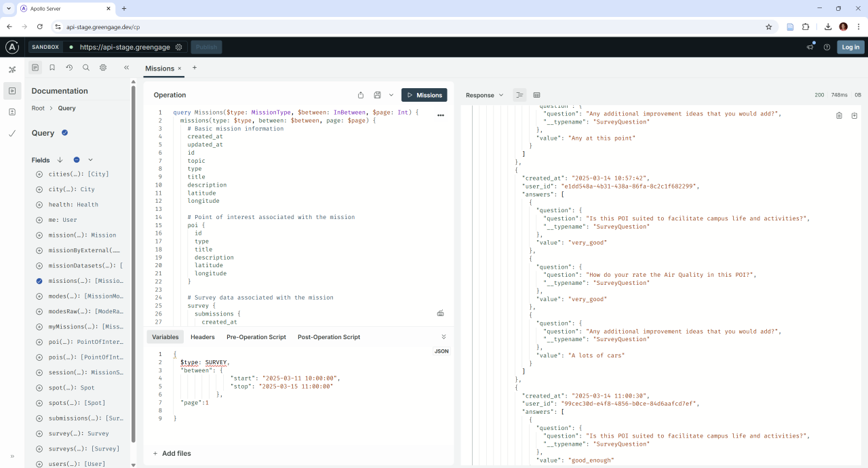Open the users(…): [User] field docs
The height and width of the screenshot is (468, 868).
77,464
